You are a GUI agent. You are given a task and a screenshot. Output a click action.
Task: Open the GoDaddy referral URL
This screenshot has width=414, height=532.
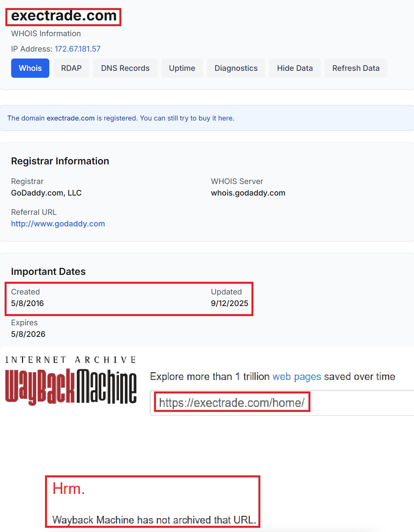58,224
